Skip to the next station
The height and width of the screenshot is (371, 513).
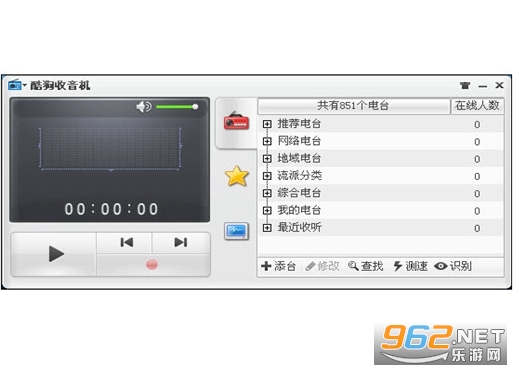[181, 242]
